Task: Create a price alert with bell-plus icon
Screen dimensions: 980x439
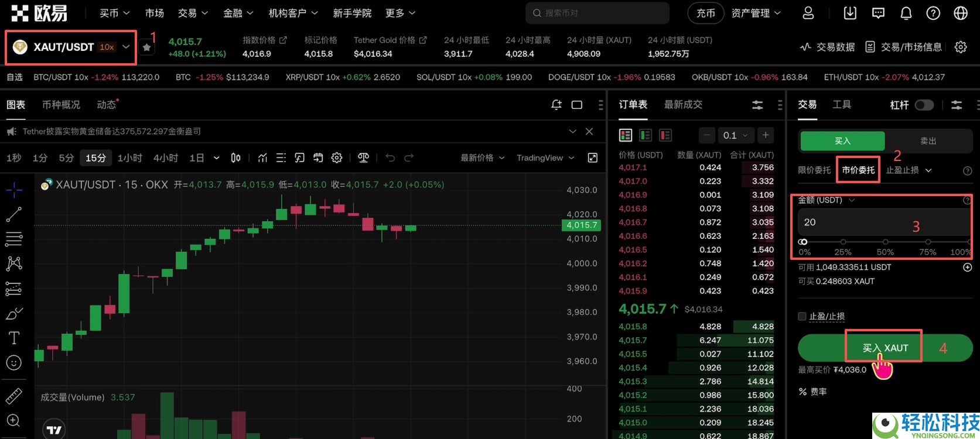Action: click(556, 105)
